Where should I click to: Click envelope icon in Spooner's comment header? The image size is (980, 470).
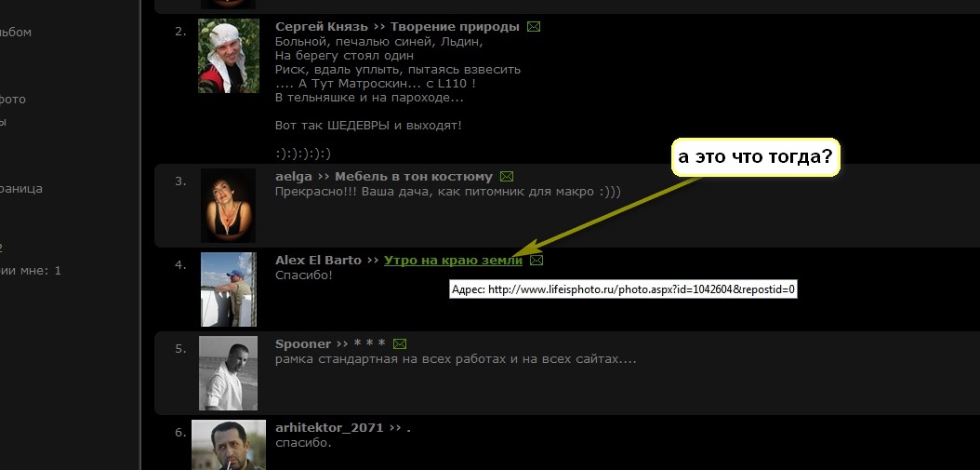click(400, 344)
